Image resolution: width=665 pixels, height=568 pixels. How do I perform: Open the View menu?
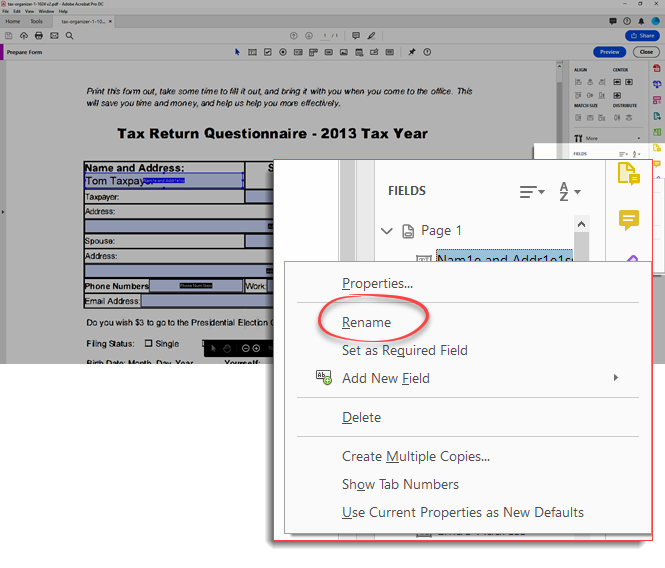click(x=29, y=11)
